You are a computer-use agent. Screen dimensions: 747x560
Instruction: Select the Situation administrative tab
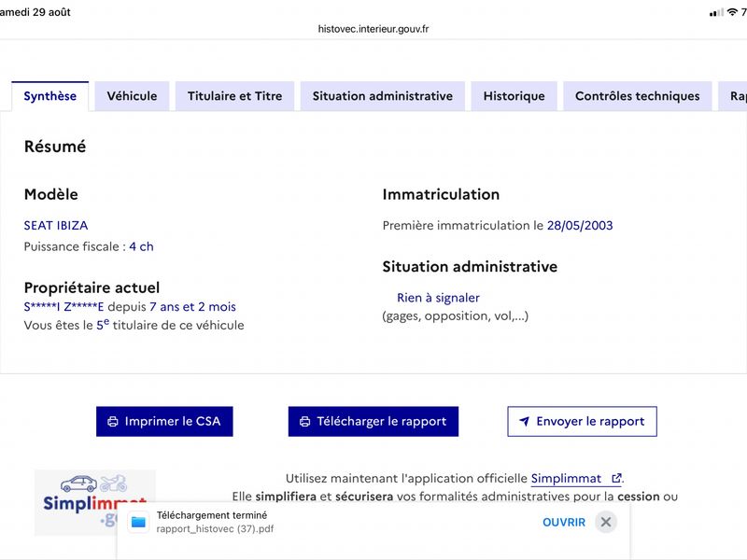382,96
